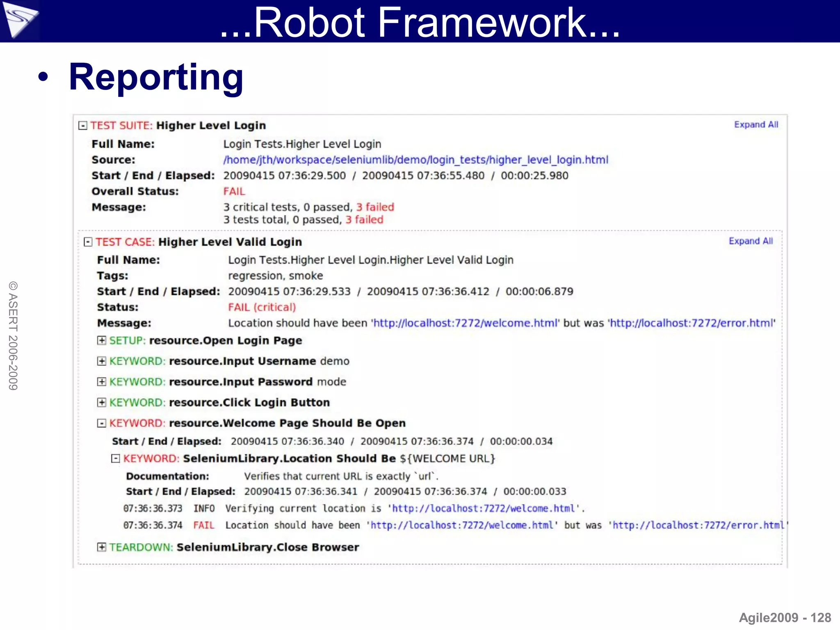Click the suite Overall Status FAIL text

click(234, 192)
